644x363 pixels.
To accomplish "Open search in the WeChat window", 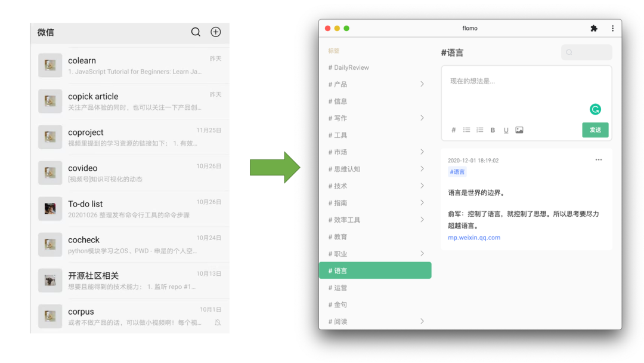I will click(x=196, y=32).
